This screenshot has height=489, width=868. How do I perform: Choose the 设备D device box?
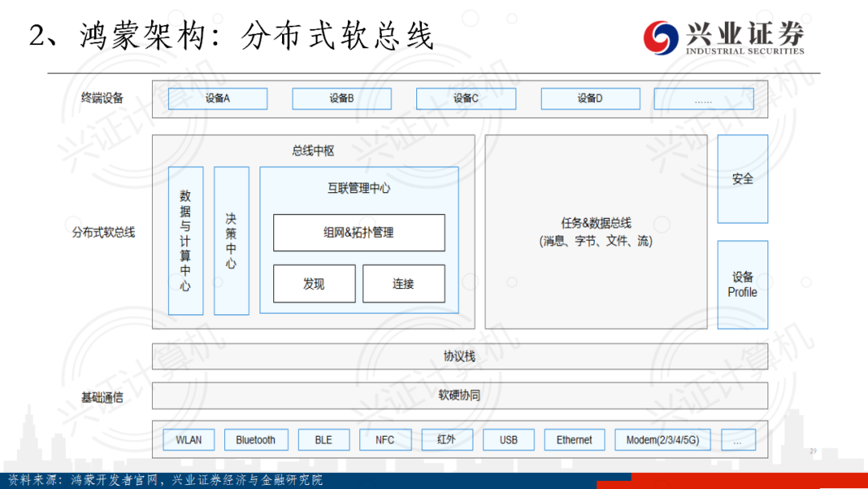click(590, 99)
